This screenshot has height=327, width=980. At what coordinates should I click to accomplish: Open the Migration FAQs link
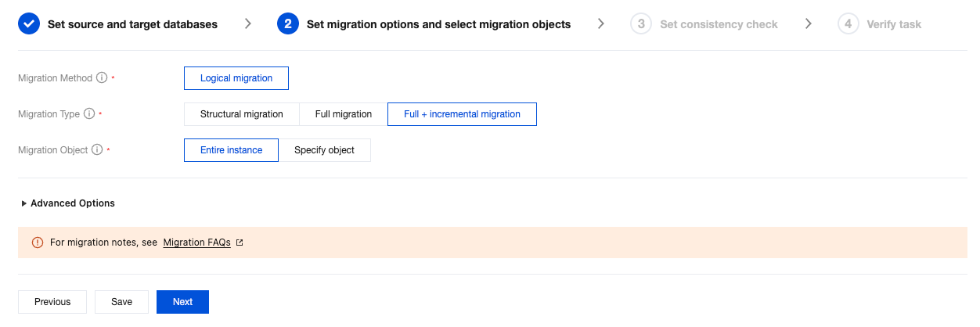pos(196,243)
